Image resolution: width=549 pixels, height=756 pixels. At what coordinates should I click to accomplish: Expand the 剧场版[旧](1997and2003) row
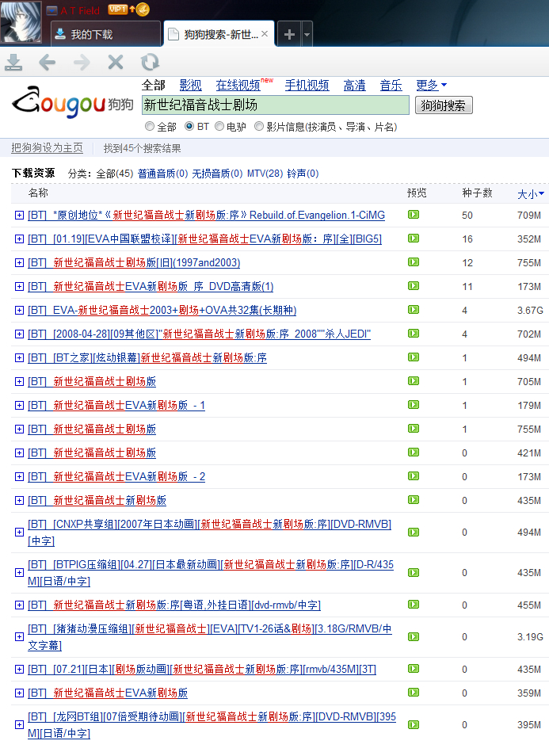tap(19, 262)
